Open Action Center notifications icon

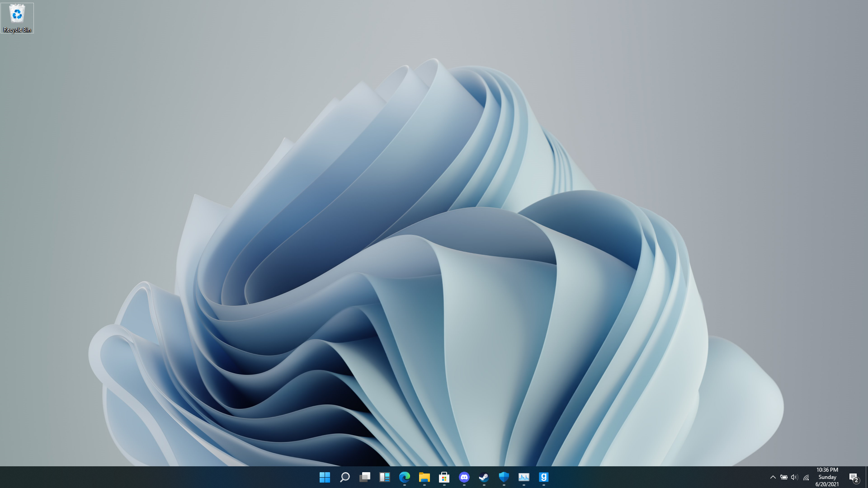click(x=854, y=477)
